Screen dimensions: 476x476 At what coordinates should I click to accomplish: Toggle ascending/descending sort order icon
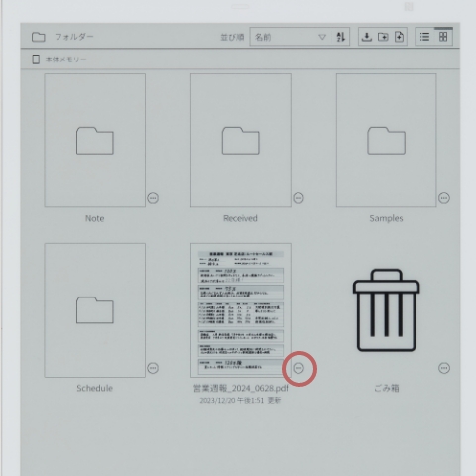[x=341, y=37]
